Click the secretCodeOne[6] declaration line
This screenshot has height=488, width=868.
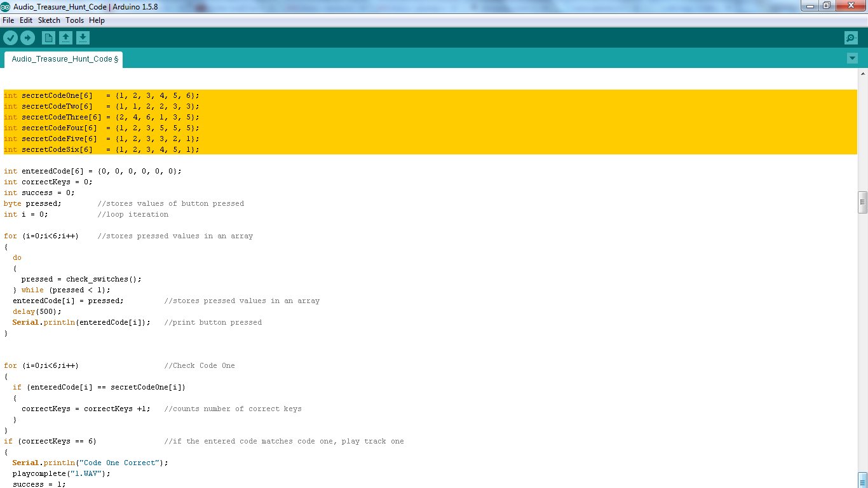(x=102, y=95)
